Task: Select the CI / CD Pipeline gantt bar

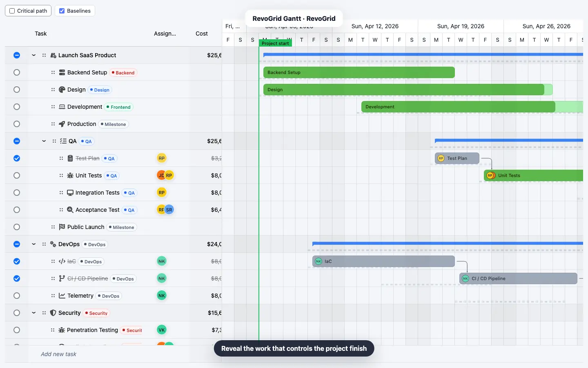Action: click(x=518, y=278)
